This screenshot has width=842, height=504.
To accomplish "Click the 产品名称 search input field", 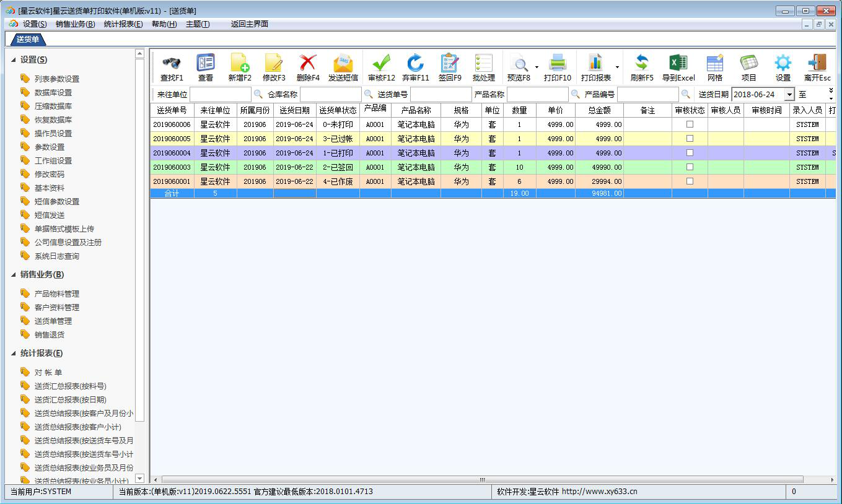I will pyautogui.click(x=537, y=95).
